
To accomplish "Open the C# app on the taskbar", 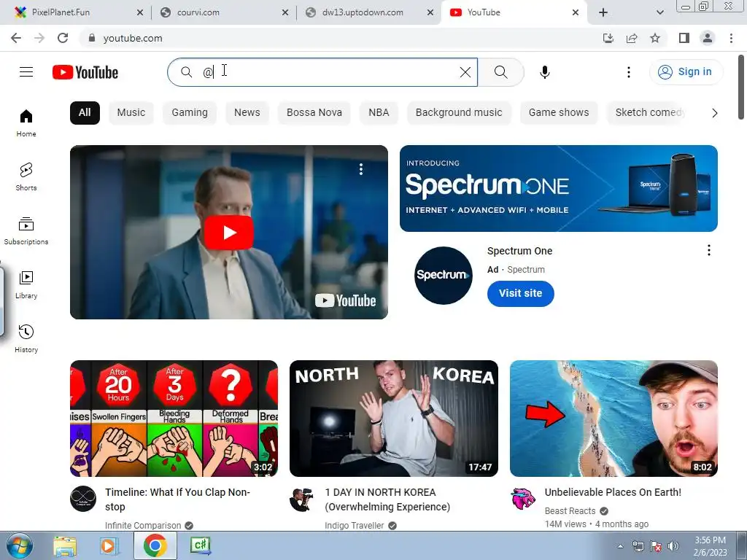I will 201,546.
